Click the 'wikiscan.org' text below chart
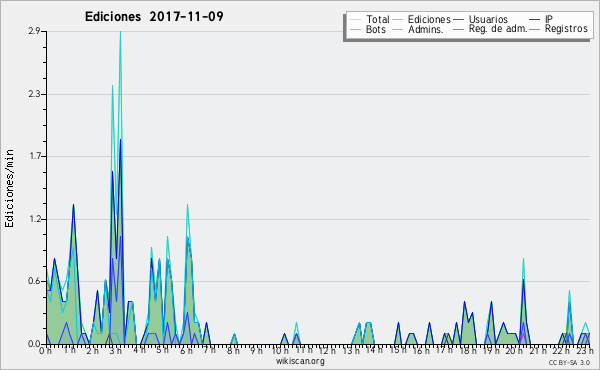 pyautogui.click(x=300, y=361)
